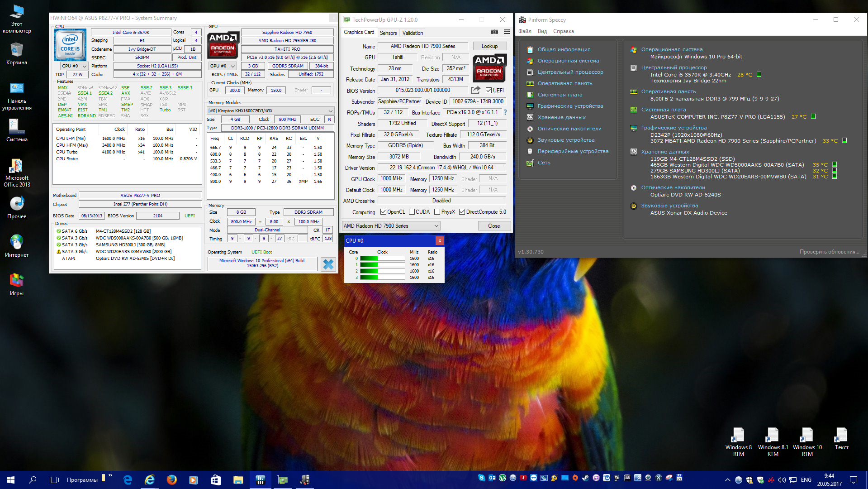Open Текст desktop file
Image resolution: width=868 pixels, height=489 pixels.
coord(841,439)
